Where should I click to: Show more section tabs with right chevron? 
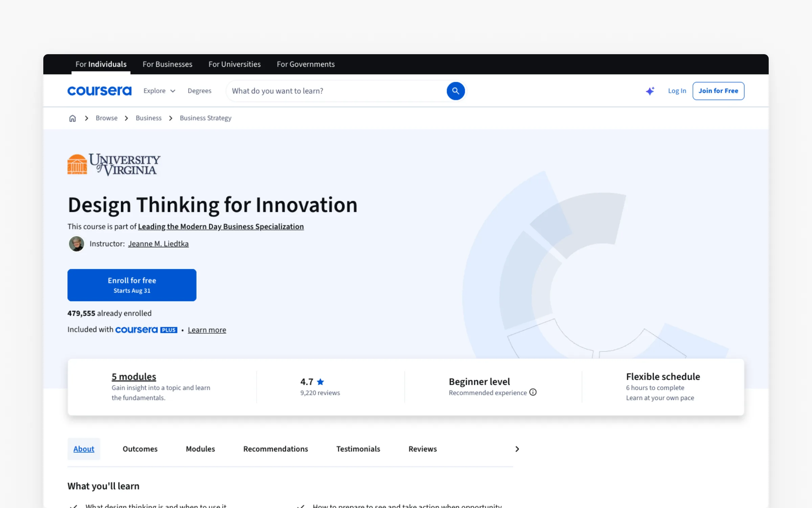pyautogui.click(x=517, y=449)
